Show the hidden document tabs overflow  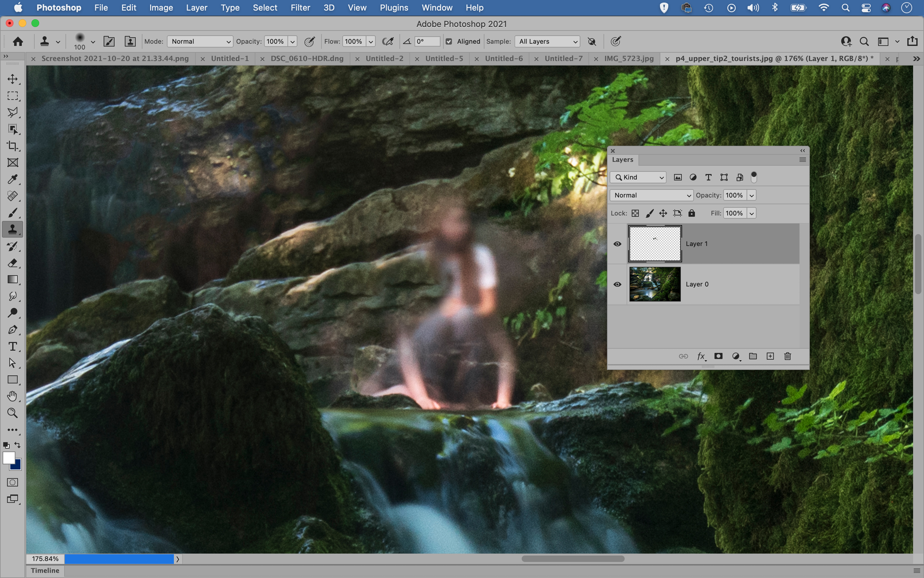pyautogui.click(x=916, y=58)
